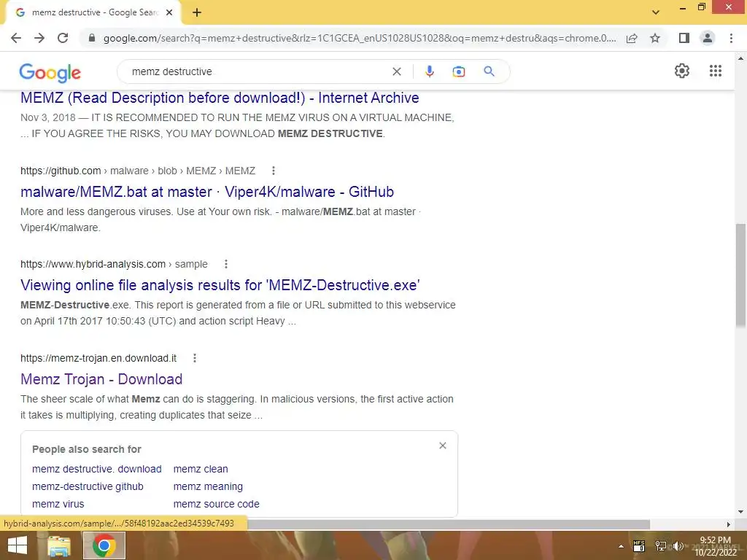Open options for memz-trojan.en.download.it result
The height and width of the screenshot is (560, 747).
tap(194, 357)
